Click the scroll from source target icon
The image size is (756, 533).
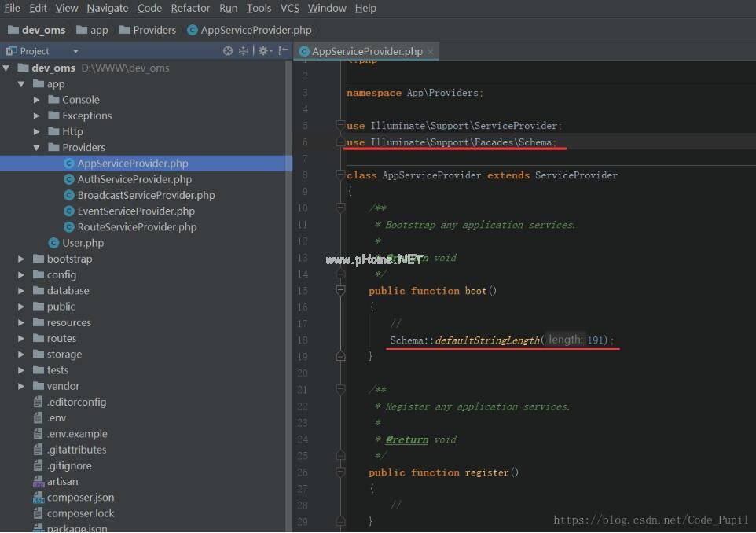[228, 50]
